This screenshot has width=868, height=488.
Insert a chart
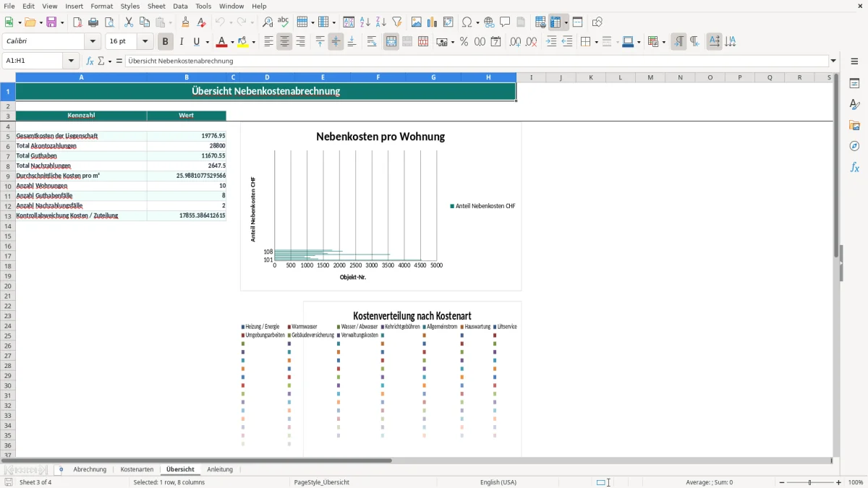point(433,22)
